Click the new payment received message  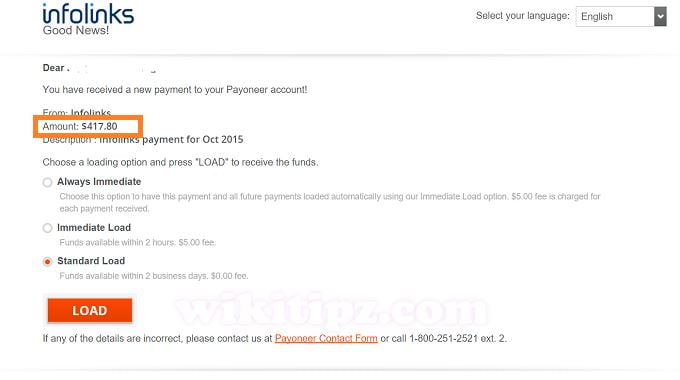click(175, 90)
